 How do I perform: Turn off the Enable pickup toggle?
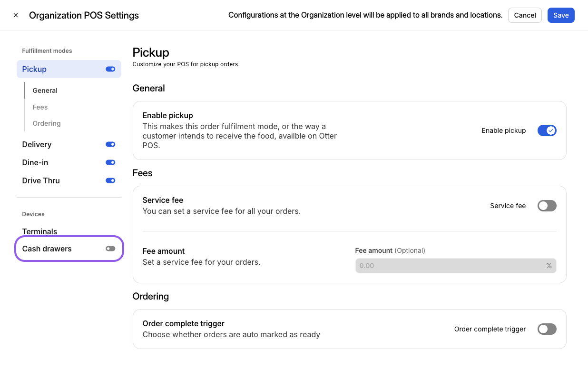(547, 130)
